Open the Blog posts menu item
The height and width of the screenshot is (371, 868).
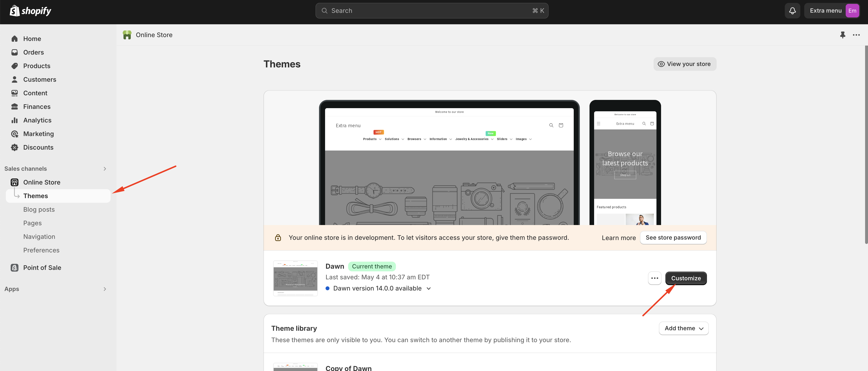pyautogui.click(x=39, y=210)
